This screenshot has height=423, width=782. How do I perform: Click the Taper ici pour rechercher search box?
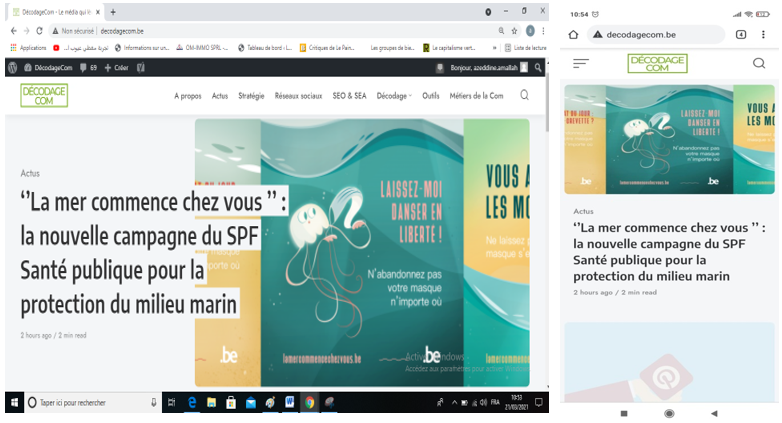(x=92, y=403)
